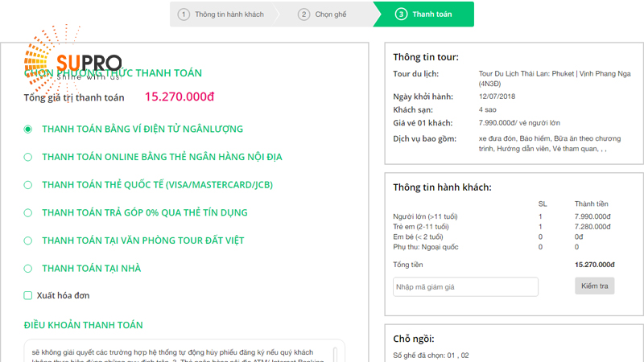644x362 pixels.
Task: Select international card Visa/Mastercard/JCB payment
Action: point(28,185)
